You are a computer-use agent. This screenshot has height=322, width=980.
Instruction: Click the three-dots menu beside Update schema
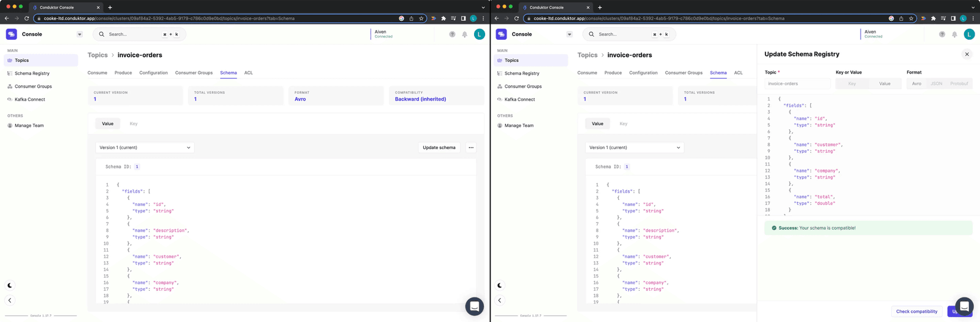(x=471, y=148)
